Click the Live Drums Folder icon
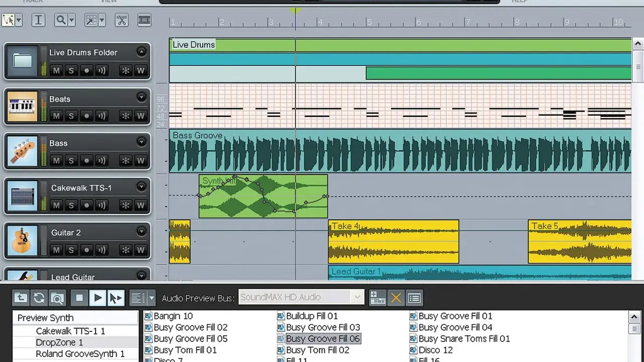This screenshot has width=644, height=362. pyautogui.click(x=23, y=61)
